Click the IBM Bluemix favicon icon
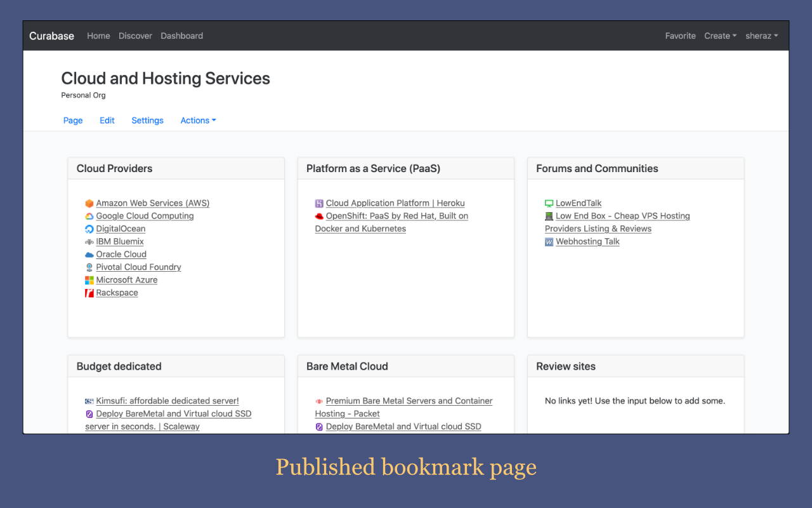This screenshot has width=812, height=508. 89,242
